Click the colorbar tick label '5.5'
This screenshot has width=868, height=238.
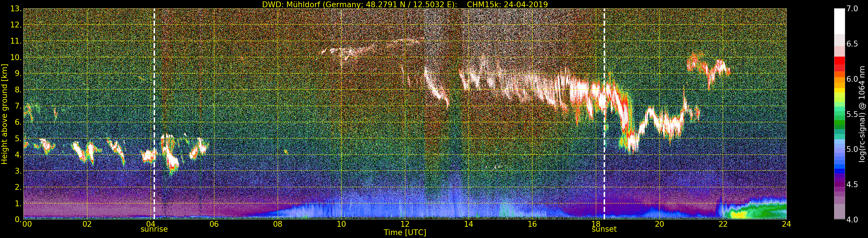click(852, 114)
